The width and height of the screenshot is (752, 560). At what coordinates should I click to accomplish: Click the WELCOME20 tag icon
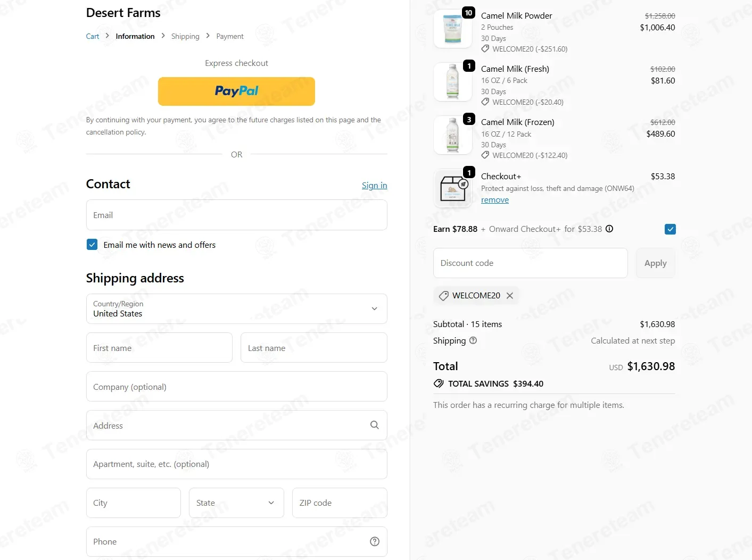443,295
